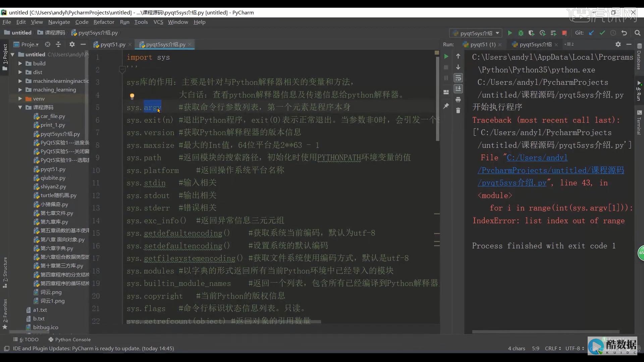Expand the venv folder
This screenshot has width=644, height=362.
20,99
